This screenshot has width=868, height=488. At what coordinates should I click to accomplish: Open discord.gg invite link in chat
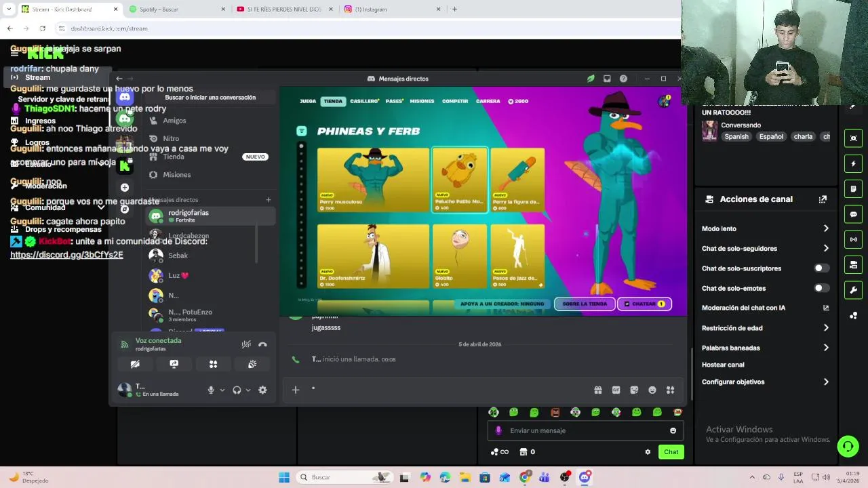pyautogui.click(x=66, y=255)
